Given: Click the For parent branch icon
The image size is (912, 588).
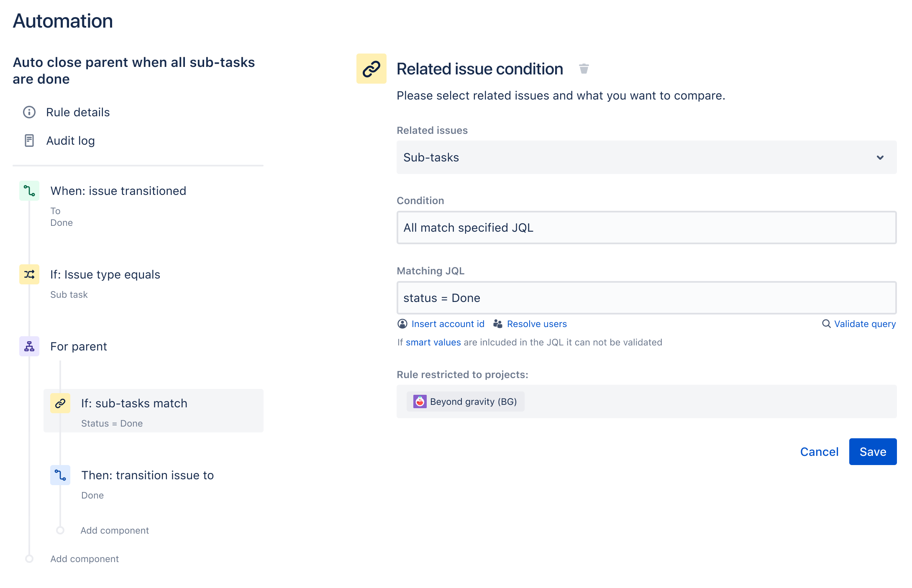Looking at the screenshot, I should (29, 346).
